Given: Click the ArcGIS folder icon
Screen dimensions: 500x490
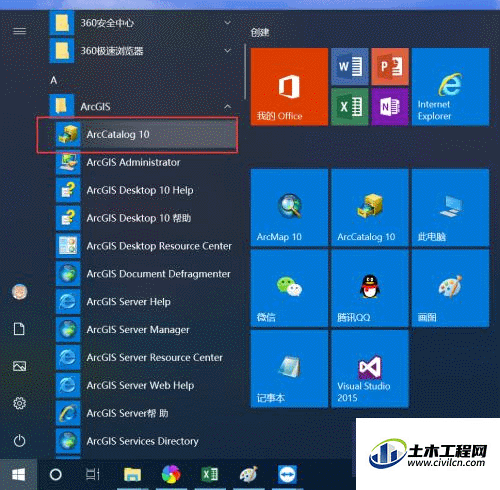Looking at the screenshot, I should pos(62,106).
